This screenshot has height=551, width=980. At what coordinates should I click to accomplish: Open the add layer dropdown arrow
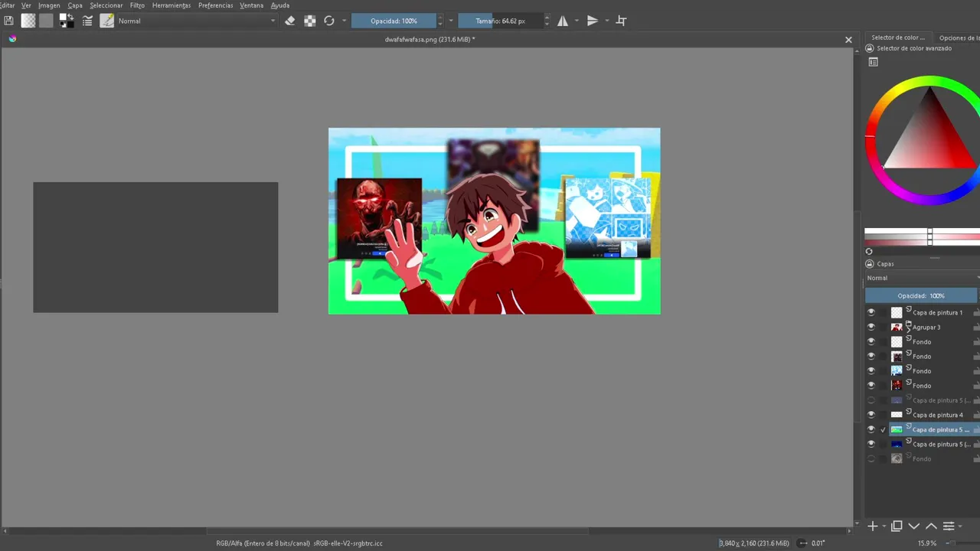coord(884,527)
